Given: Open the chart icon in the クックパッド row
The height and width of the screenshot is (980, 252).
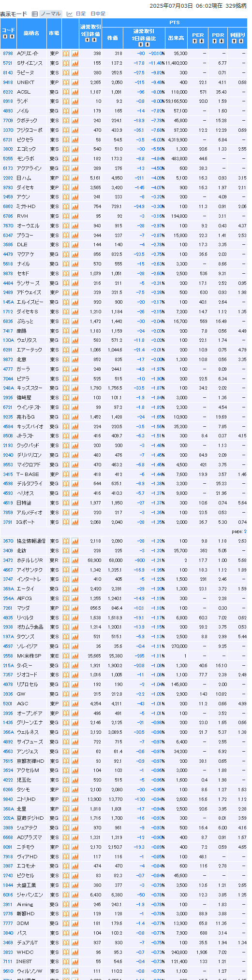Looking at the screenshot, I should coord(75,446).
